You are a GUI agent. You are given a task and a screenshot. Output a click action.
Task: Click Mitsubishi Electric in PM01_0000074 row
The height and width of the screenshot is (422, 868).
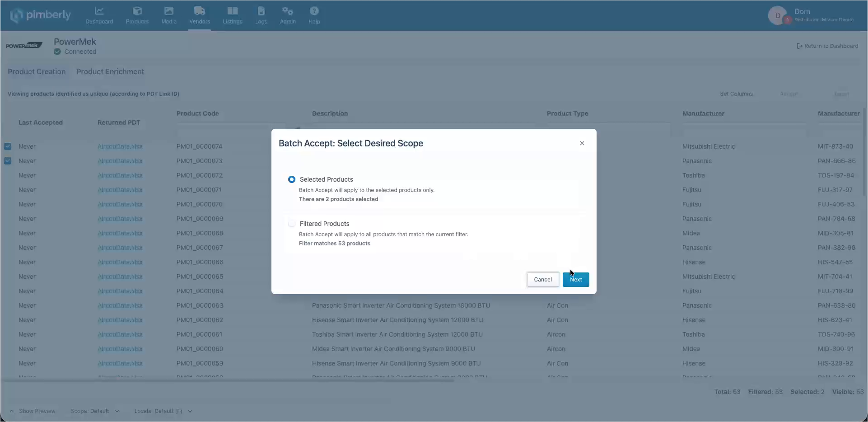pyautogui.click(x=709, y=146)
